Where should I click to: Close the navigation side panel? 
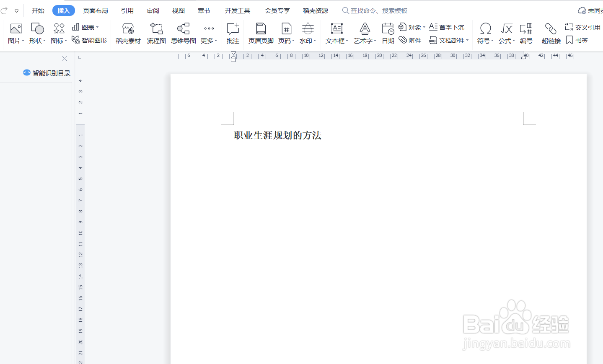tap(64, 58)
